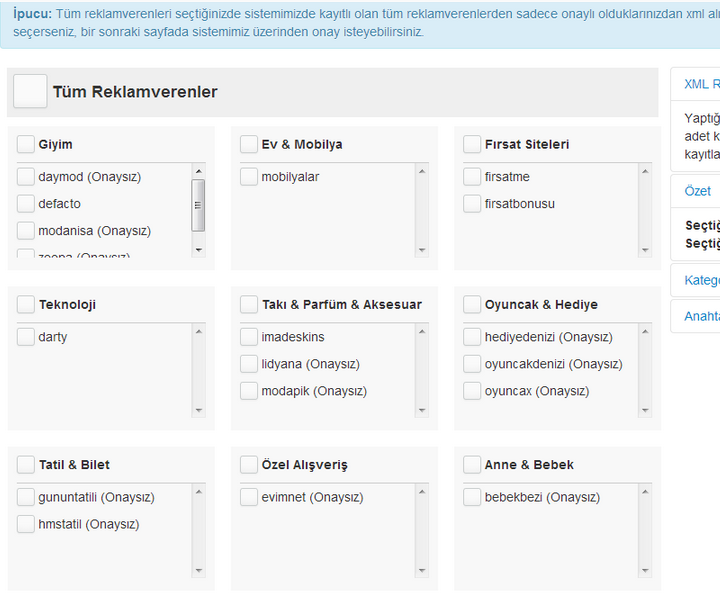Tick the hediyedenizi (Onaysız) checkbox
Viewport: 720px width, 593px height.
pos(472,337)
